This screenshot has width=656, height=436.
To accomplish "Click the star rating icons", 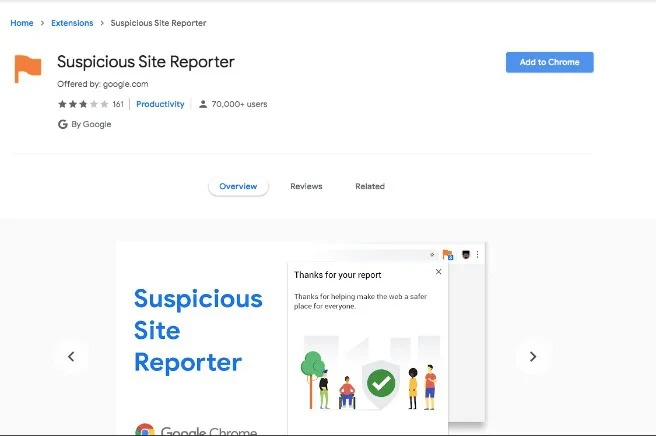I will point(83,104).
